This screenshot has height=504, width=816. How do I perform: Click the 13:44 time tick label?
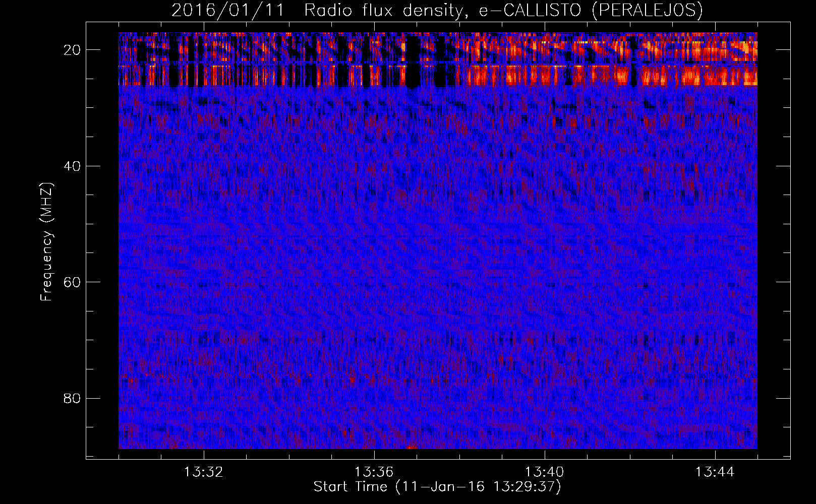pyautogui.click(x=715, y=472)
